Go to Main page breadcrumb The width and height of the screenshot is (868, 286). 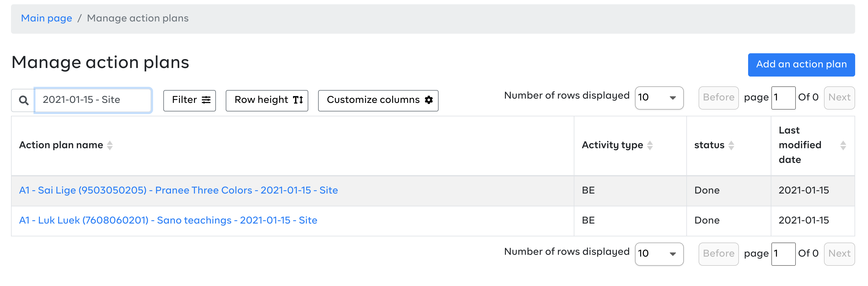[x=46, y=18]
